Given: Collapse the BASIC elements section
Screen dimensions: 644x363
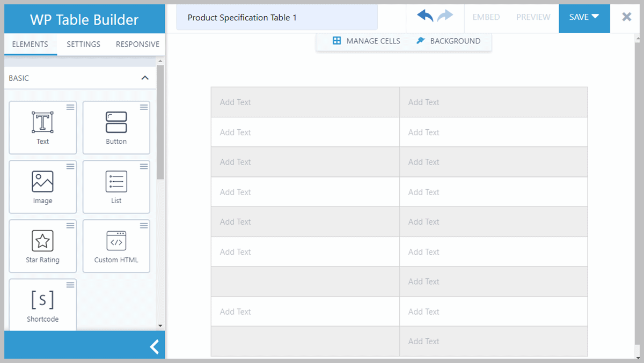Looking at the screenshot, I should (144, 78).
